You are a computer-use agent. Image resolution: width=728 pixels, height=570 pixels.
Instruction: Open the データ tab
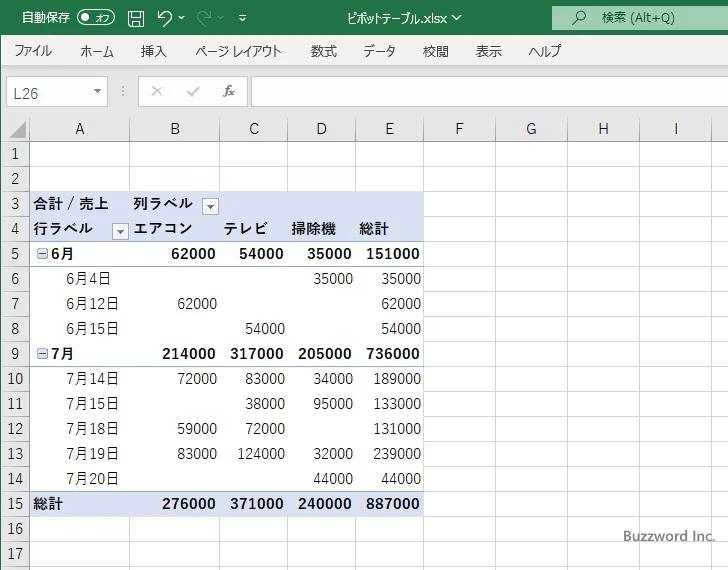pyautogui.click(x=379, y=51)
